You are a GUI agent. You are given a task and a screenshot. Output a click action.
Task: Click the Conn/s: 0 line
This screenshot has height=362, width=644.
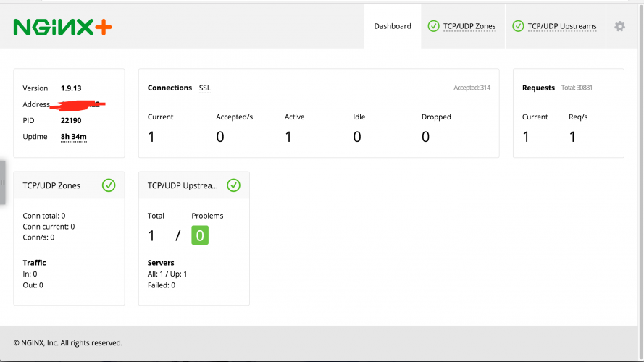pyautogui.click(x=38, y=237)
